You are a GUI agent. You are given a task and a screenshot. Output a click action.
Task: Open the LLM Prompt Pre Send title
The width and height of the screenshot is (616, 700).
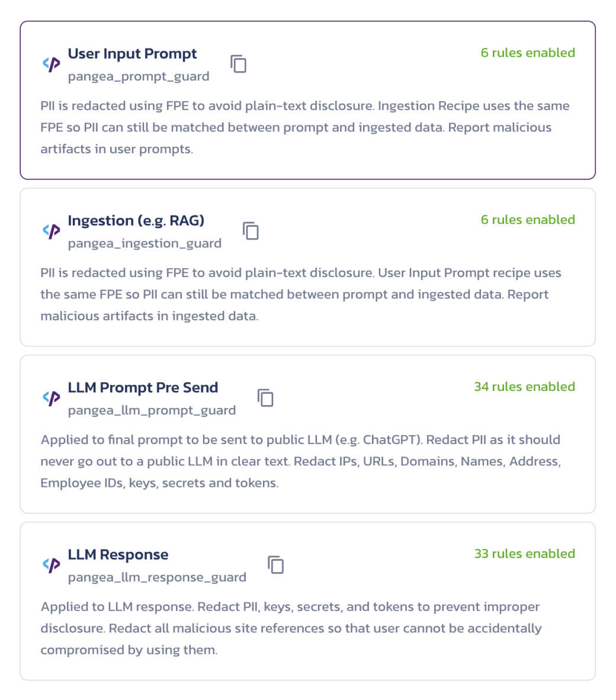point(143,388)
